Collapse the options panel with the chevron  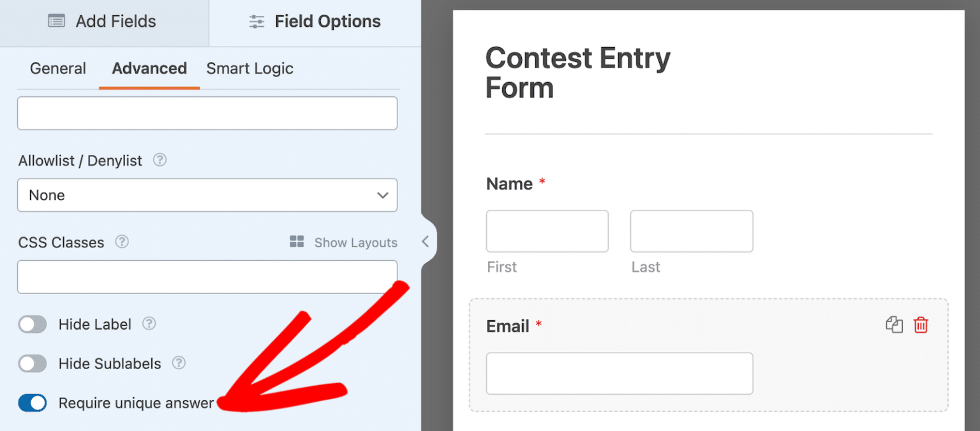coord(426,241)
